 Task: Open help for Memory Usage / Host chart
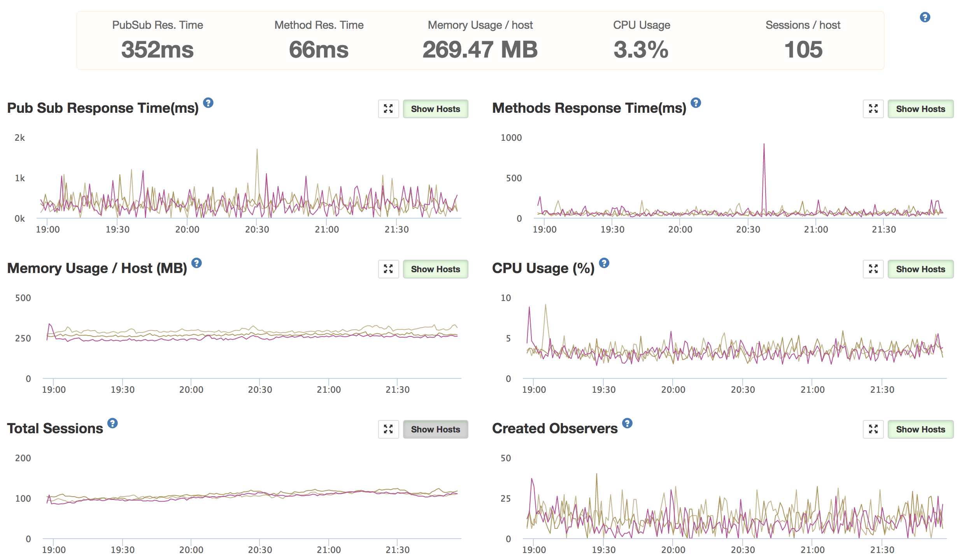tap(196, 263)
